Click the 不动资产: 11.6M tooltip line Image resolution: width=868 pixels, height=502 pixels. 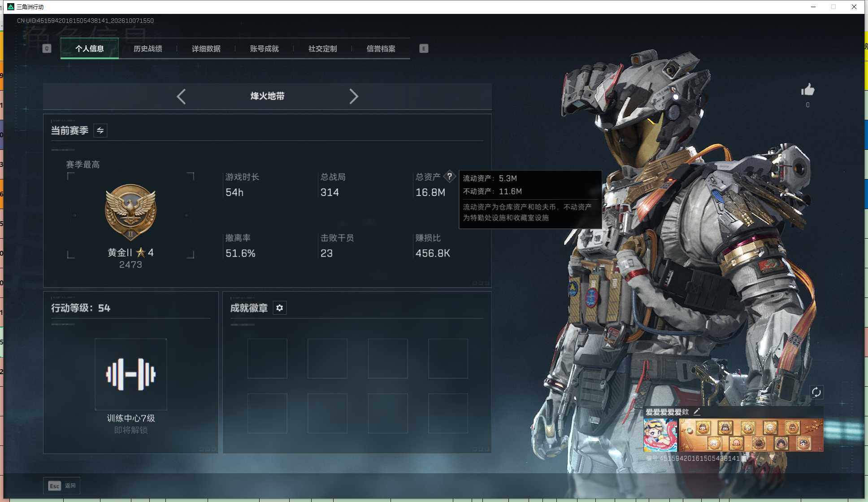click(x=492, y=191)
